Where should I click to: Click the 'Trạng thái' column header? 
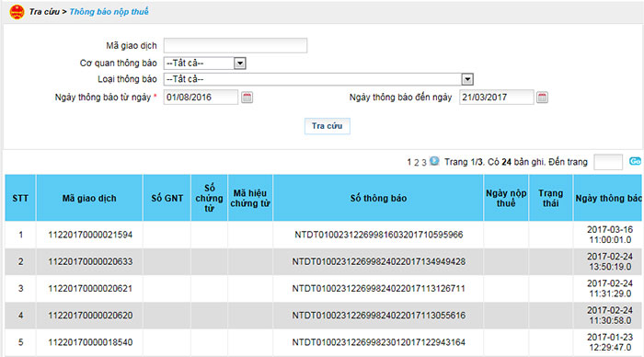[x=551, y=198]
